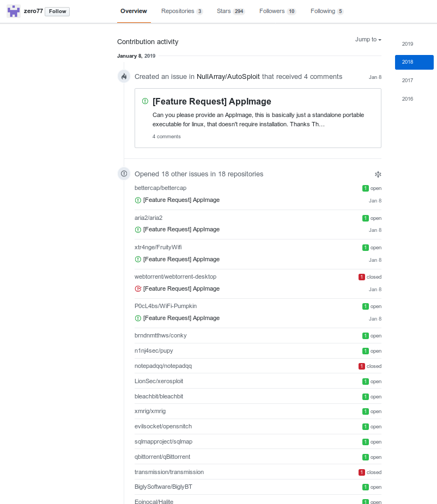Viewport: 437px width, 504px height.
Task: Click the open issue icon beside AppImage feature request
Action: coord(147,101)
